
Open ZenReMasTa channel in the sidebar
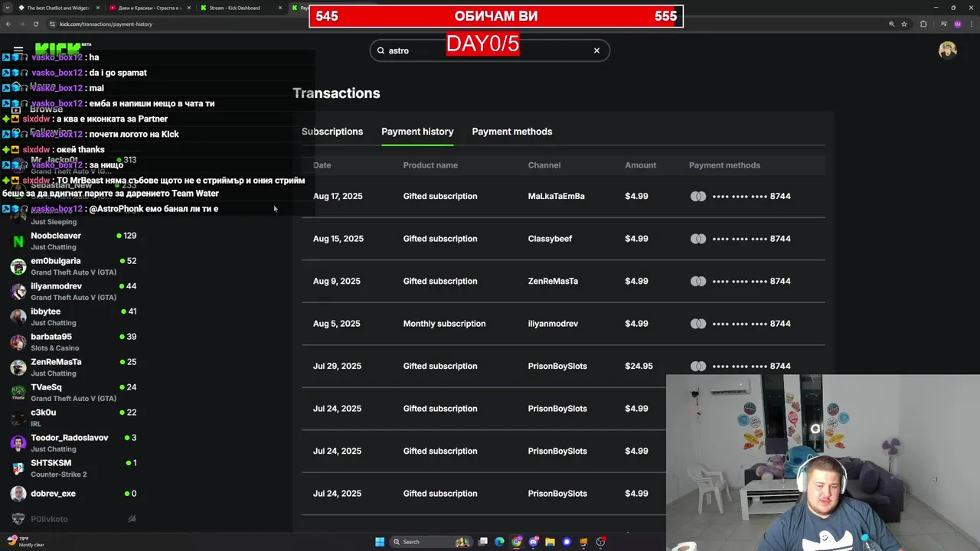73,367
